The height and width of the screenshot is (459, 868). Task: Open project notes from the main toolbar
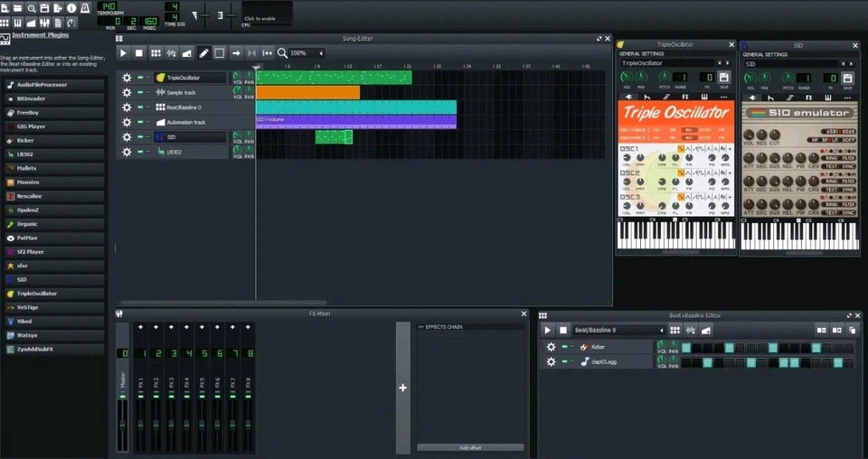click(x=58, y=23)
